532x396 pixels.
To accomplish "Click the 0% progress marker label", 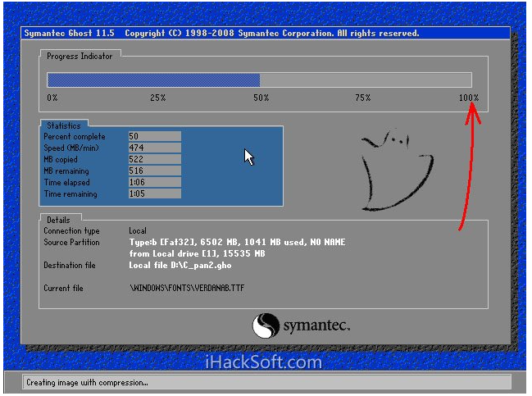I will coord(52,98).
